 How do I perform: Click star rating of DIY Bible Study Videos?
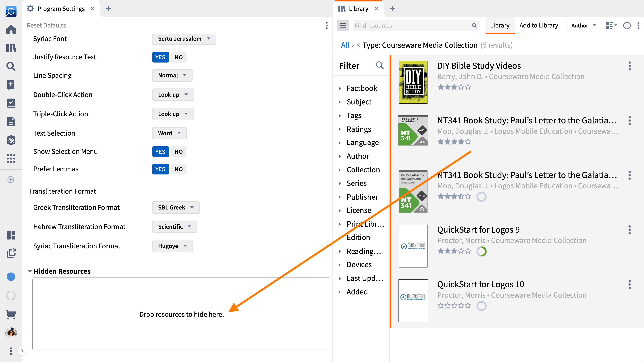[x=454, y=87]
